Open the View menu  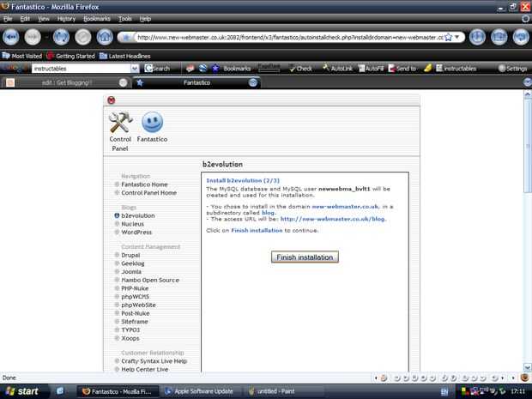(x=44, y=19)
